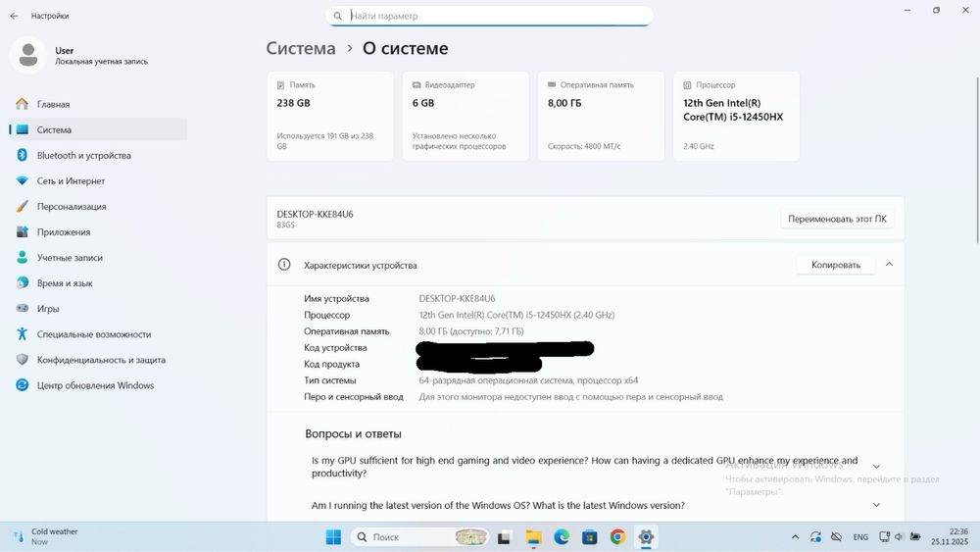The height and width of the screenshot is (552, 980).
Task: Click the Settings window vertical scrollbar
Action: click(x=977, y=160)
